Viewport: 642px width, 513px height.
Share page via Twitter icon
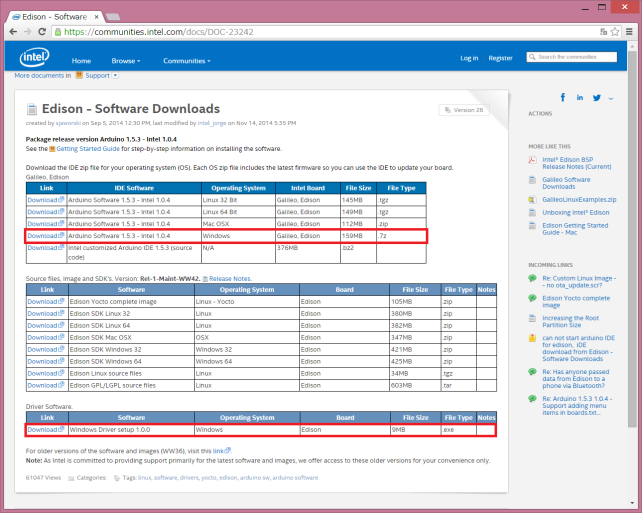[597, 98]
